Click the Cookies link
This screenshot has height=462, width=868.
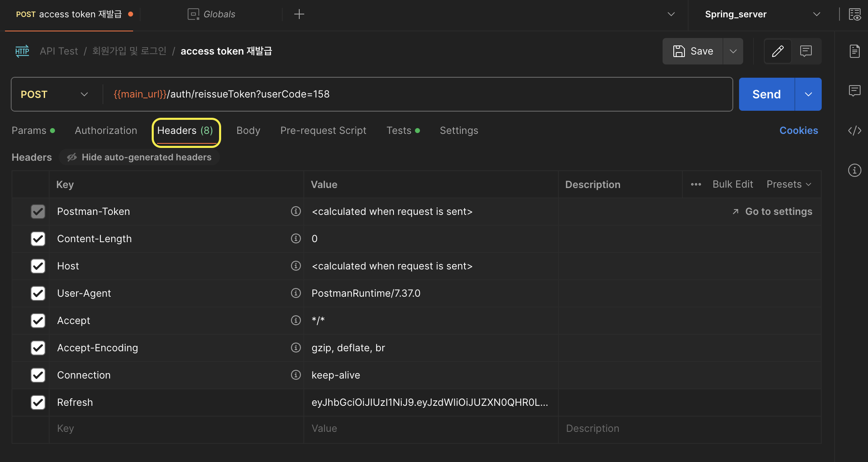coord(798,131)
